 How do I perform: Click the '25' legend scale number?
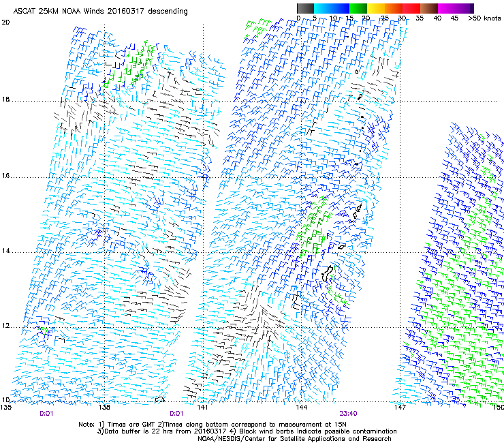pos(384,18)
